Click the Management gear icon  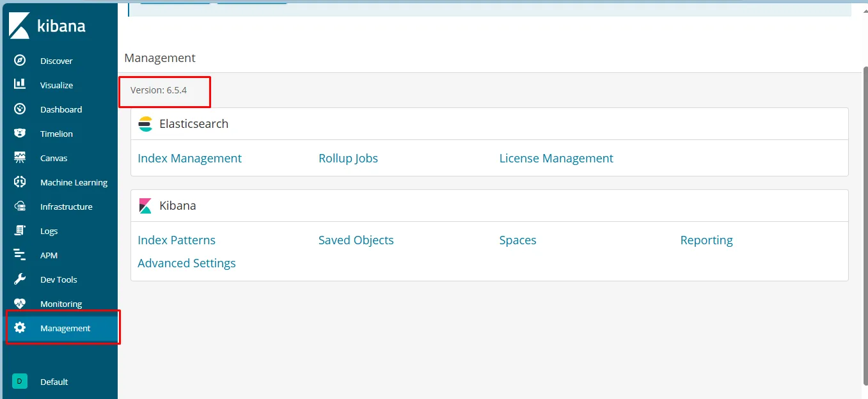pyautogui.click(x=20, y=327)
